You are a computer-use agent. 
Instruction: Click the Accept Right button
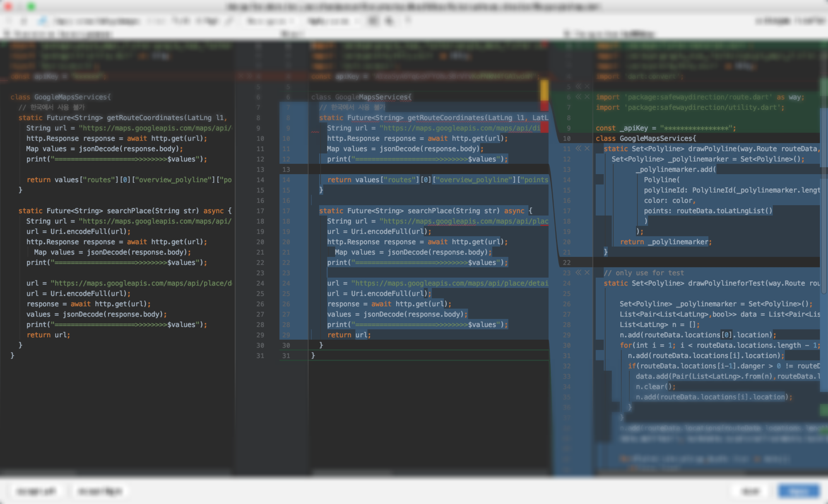pos(101,491)
